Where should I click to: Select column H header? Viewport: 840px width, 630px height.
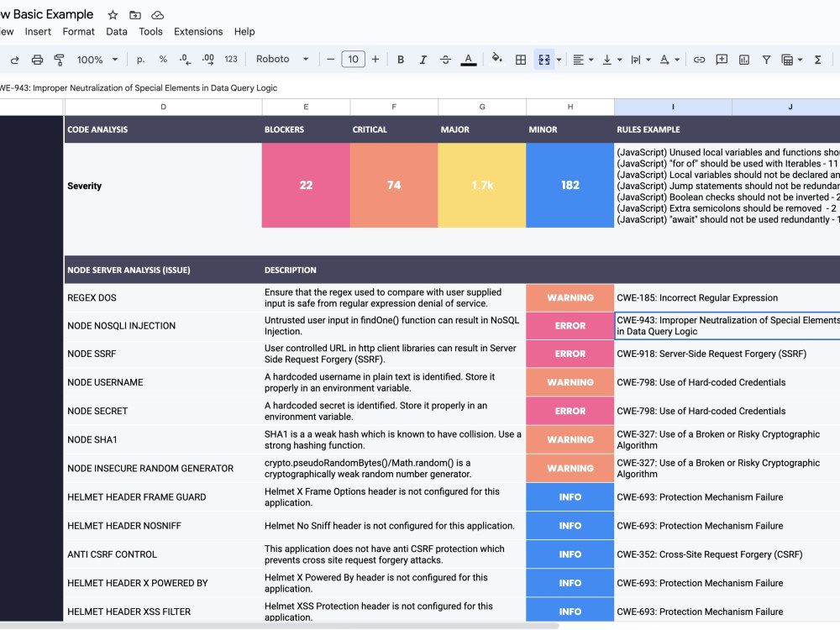pos(570,108)
